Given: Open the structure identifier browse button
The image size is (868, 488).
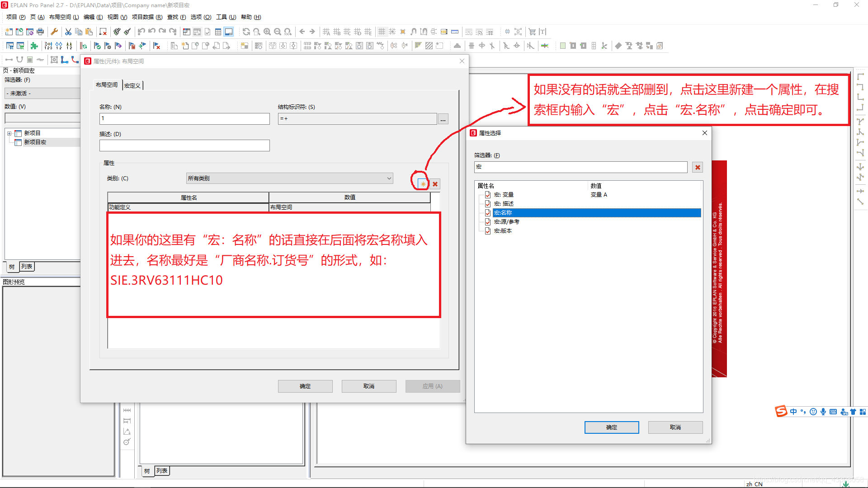Looking at the screenshot, I should 443,119.
